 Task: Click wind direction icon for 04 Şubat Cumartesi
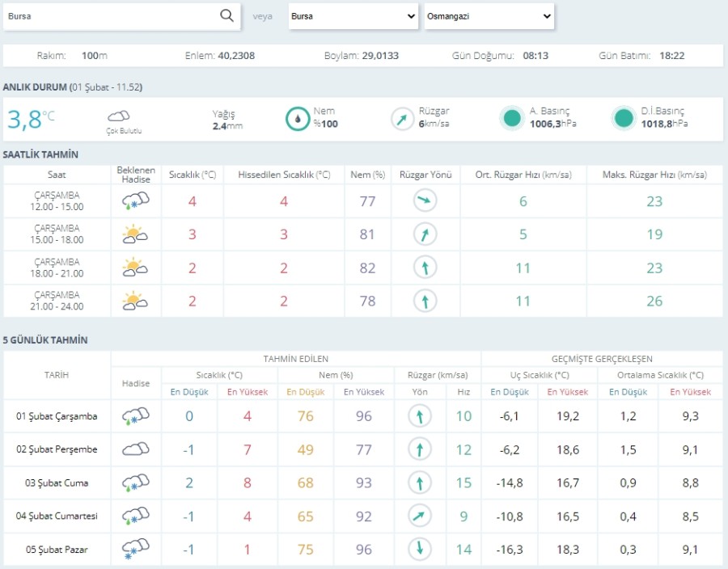[x=420, y=516]
